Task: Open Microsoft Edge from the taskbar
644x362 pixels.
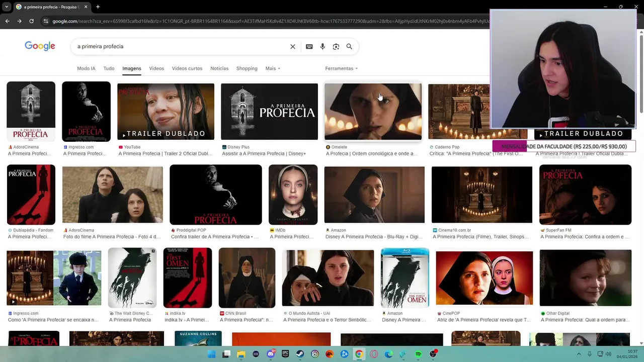Action: pyautogui.click(x=388, y=354)
